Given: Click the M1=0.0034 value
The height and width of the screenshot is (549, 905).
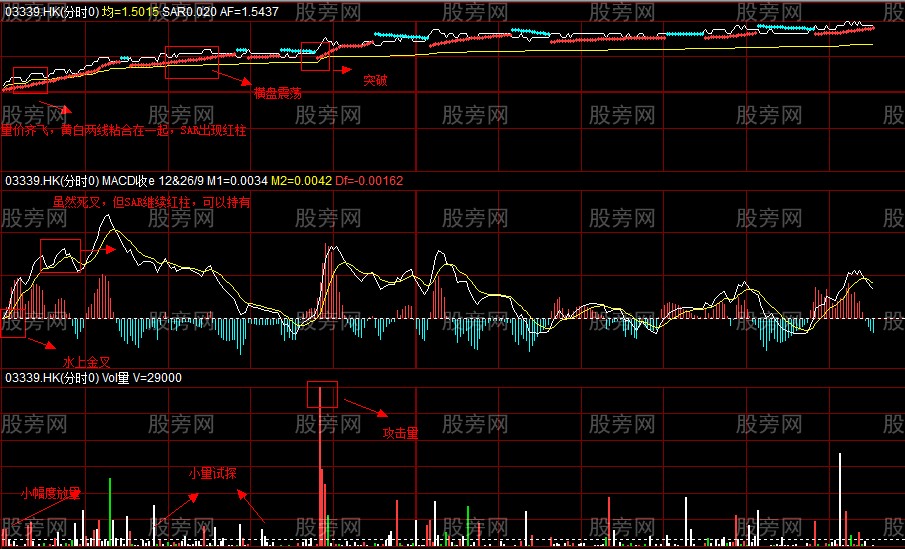Looking at the screenshot, I should [x=237, y=181].
